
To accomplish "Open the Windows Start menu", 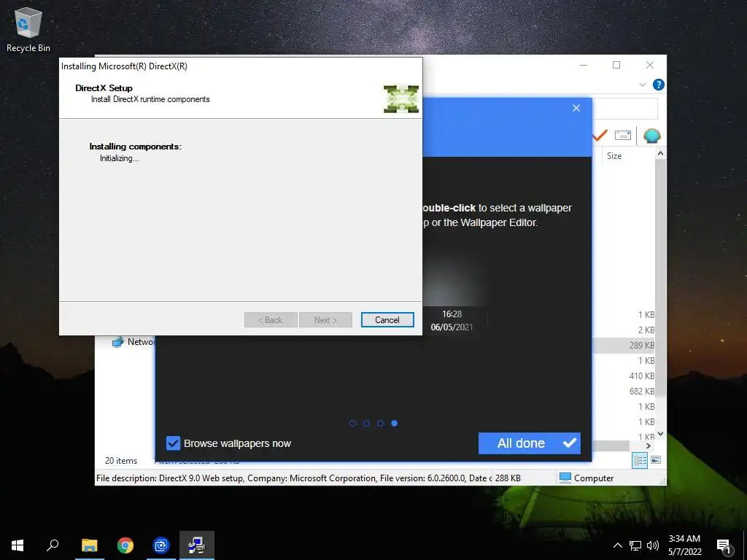I will [x=18, y=545].
